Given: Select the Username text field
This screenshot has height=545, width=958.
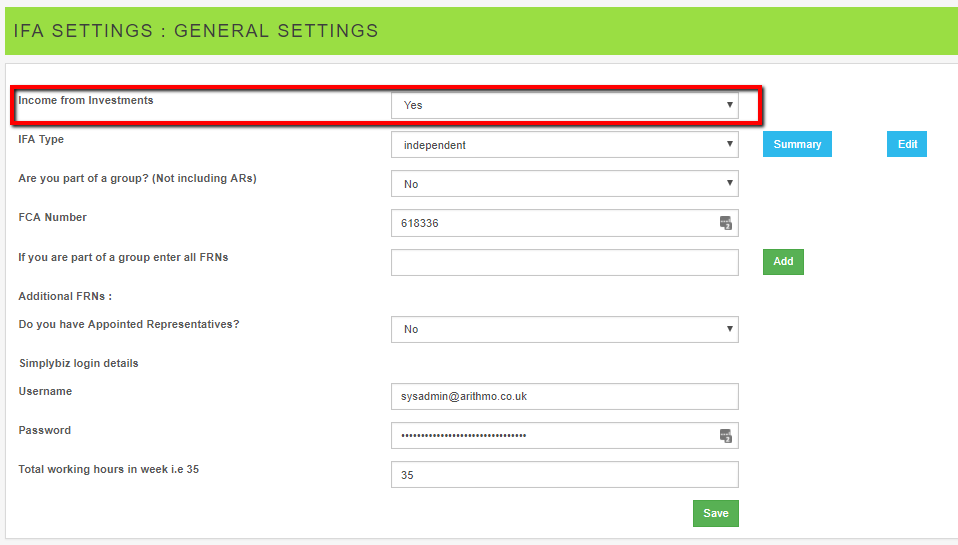Looking at the screenshot, I should 564,396.
